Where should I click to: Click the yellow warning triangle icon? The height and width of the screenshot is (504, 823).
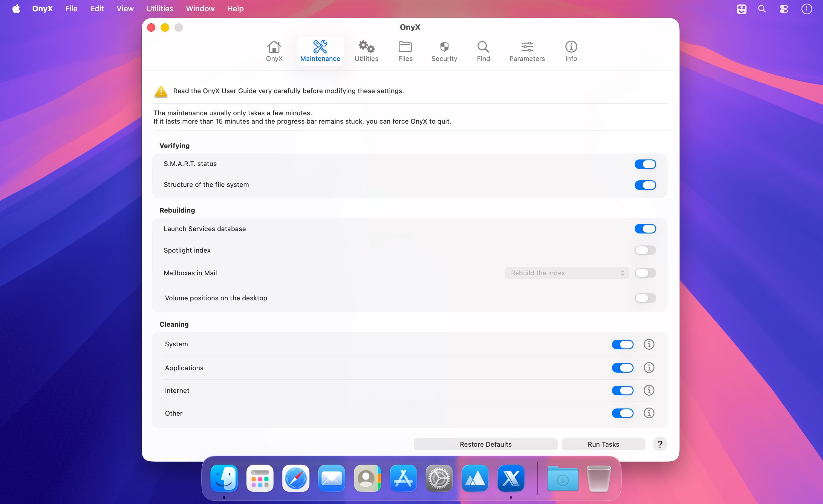[161, 91]
